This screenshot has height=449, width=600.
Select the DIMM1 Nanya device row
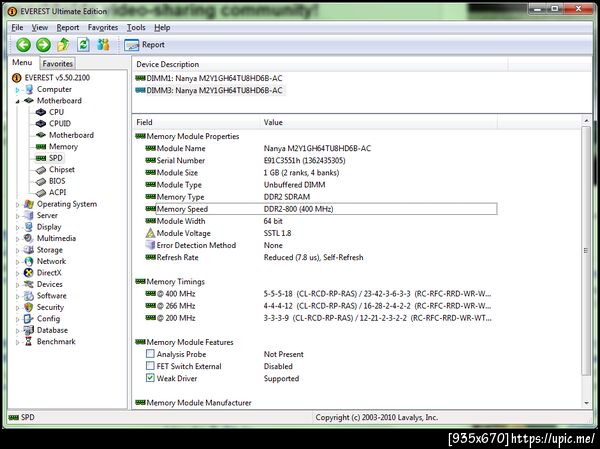pyautogui.click(x=209, y=78)
